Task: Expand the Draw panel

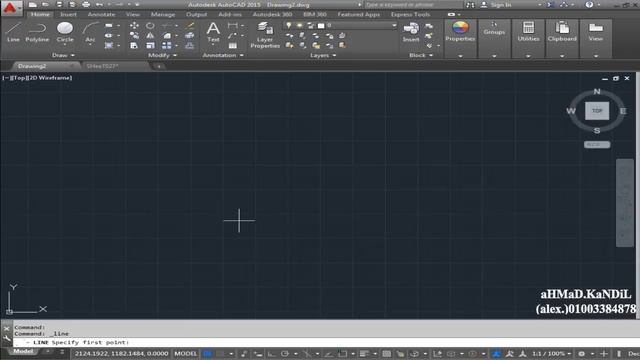Action: click(x=63, y=55)
